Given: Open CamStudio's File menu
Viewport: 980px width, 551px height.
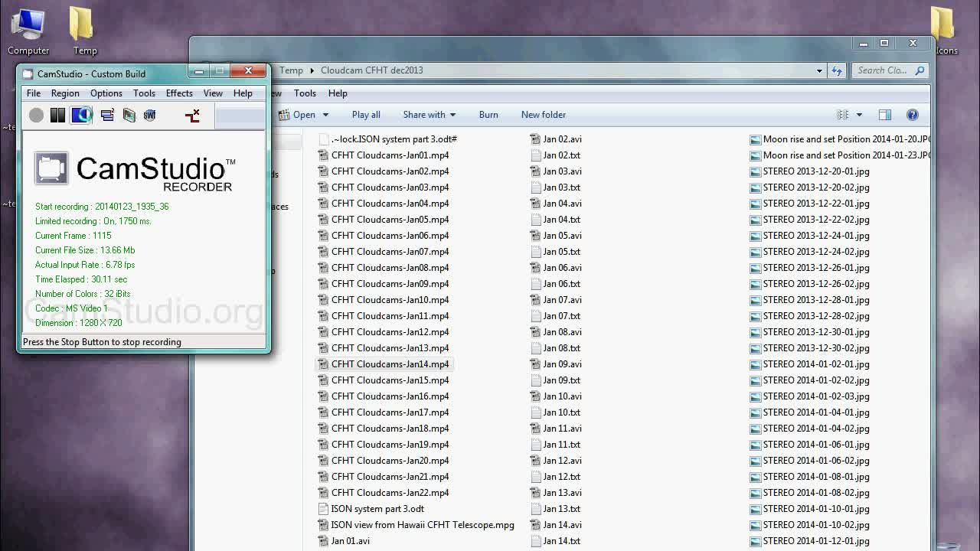Looking at the screenshot, I should click(34, 93).
